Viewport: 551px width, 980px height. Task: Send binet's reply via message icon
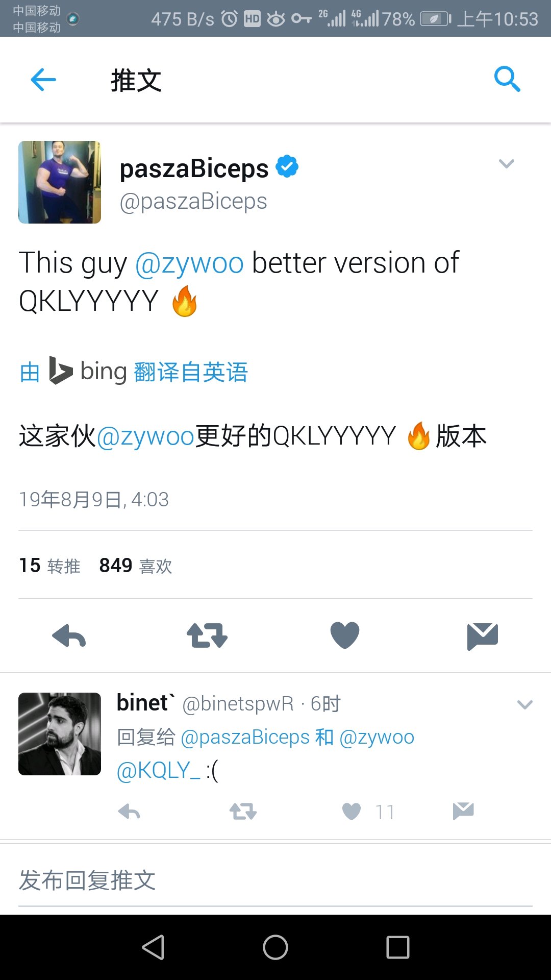tap(463, 811)
